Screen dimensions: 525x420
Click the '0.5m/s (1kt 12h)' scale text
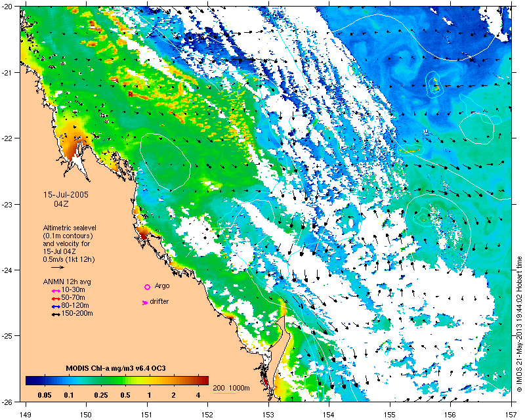(69, 259)
